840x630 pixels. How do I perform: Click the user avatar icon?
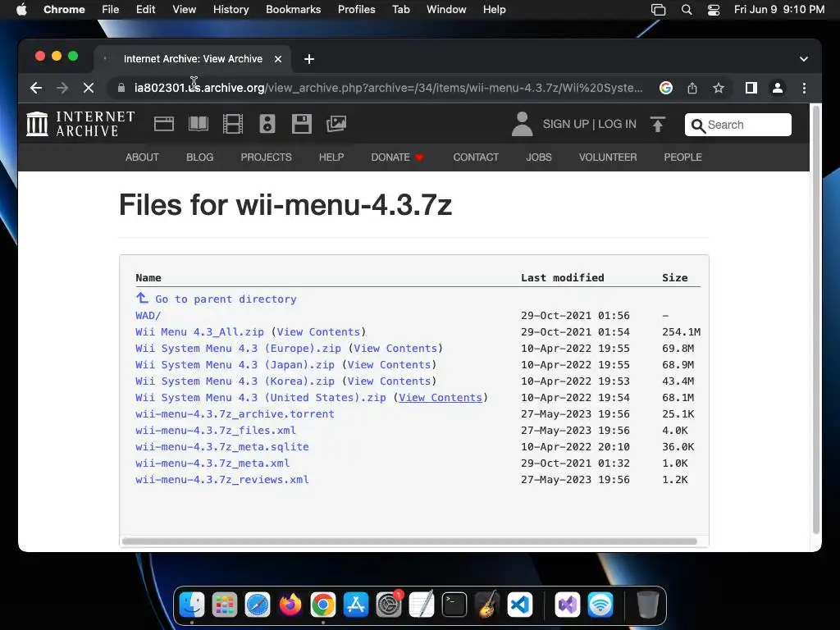[522, 124]
